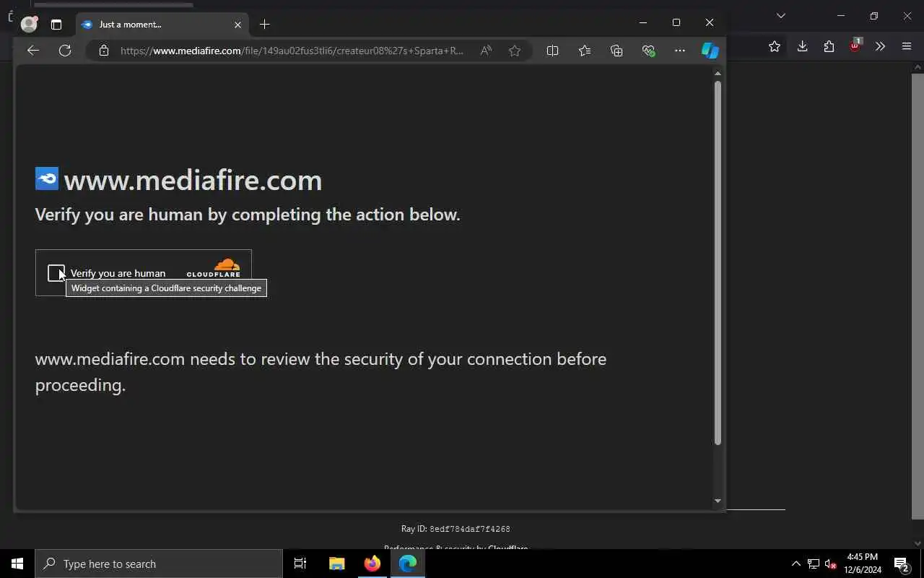This screenshot has width=924, height=578.
Task: Open the list all tabs dropdown in Firefox
Action: (780, 15)
